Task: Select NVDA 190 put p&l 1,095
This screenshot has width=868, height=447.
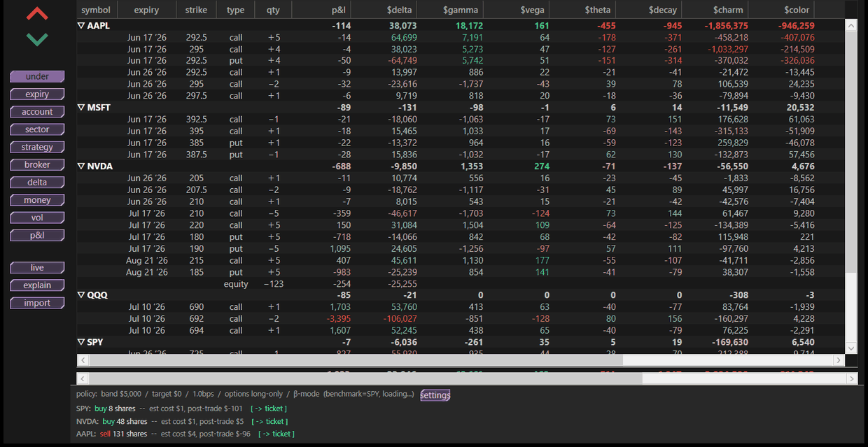Action: pos(339,248)
